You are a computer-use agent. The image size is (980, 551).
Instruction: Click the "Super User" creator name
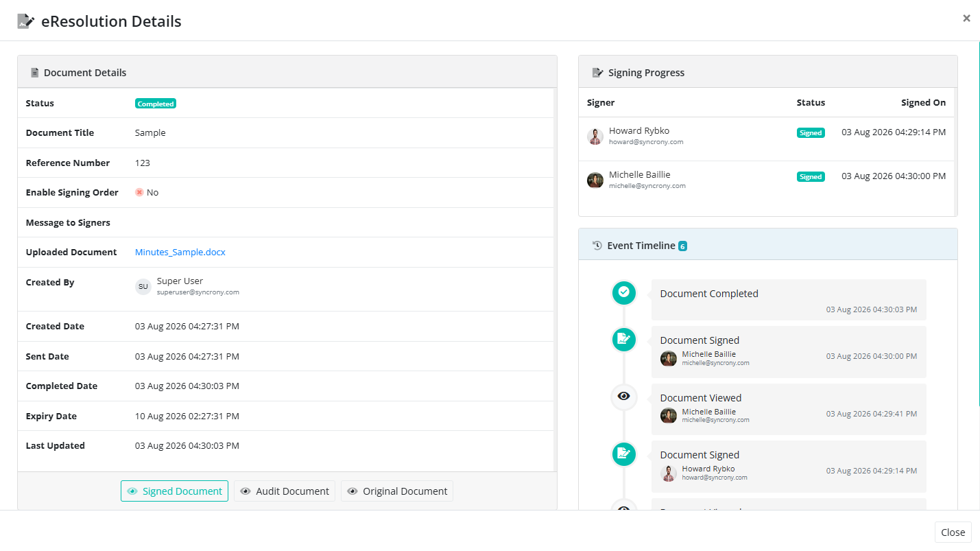point(180,281)
